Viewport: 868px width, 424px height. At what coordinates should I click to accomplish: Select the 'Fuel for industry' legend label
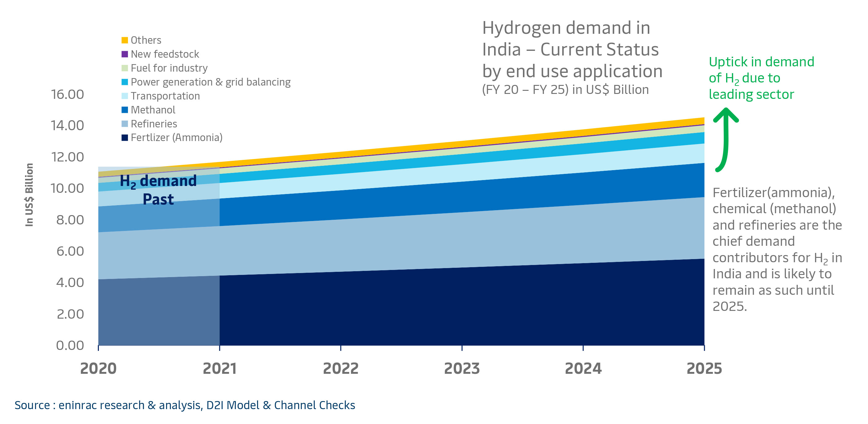coord(169,68)
